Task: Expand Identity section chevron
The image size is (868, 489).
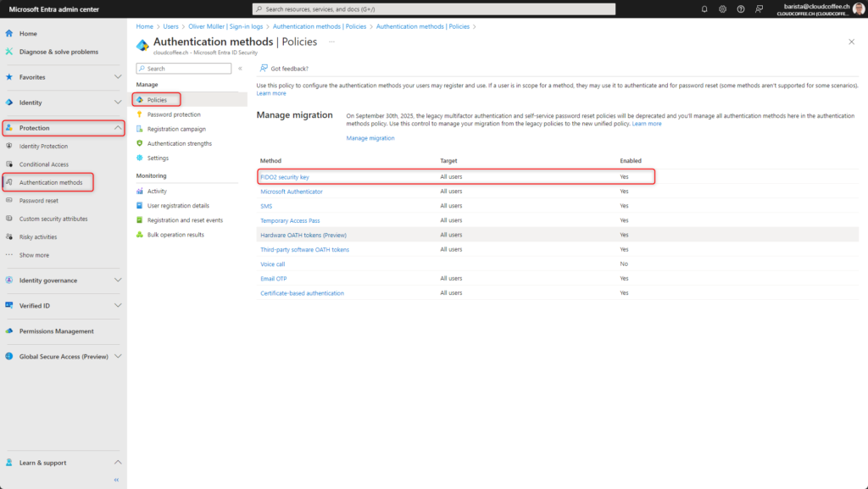Action: click(x=117, y=103)
